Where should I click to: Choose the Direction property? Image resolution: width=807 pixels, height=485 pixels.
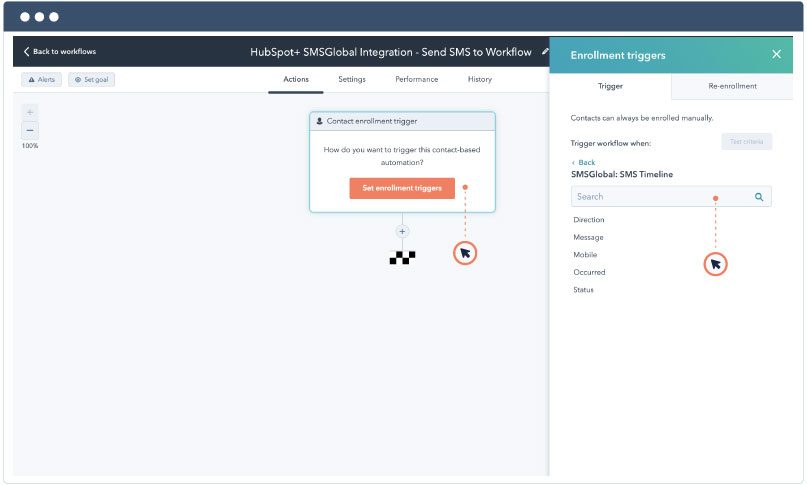click(x=589, y=220)
